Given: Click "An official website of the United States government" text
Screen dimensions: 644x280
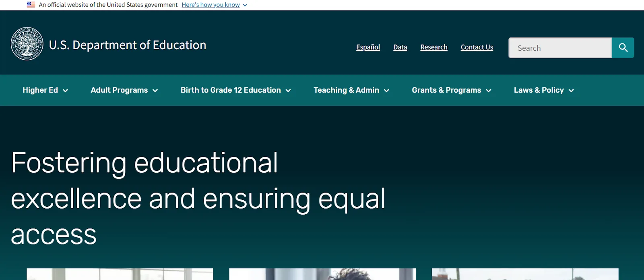Looking at the screenshot, I should (108, 5).
